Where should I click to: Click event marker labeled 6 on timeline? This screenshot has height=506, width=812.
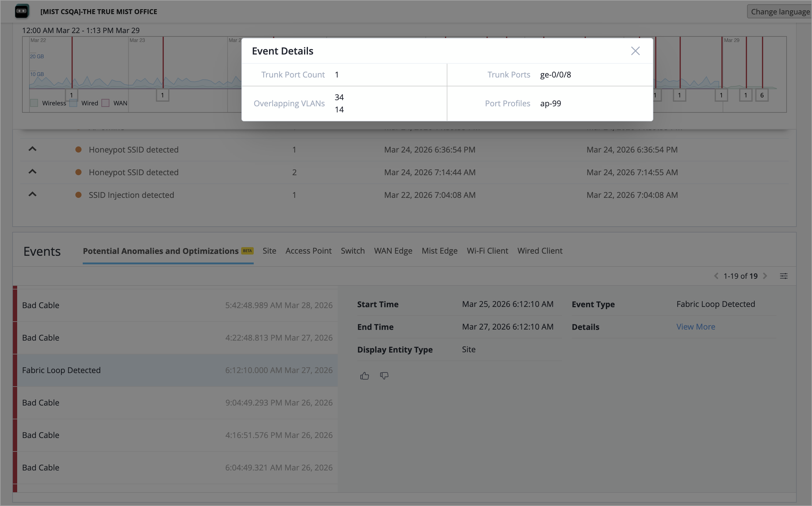pyautogui.click(x=762, y=95)
